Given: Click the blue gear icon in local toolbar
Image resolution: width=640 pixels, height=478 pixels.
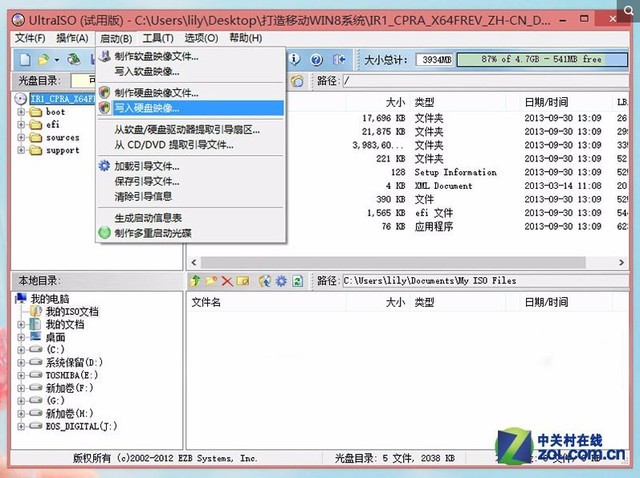Looking at the screenshot, I should click(281, 281).
